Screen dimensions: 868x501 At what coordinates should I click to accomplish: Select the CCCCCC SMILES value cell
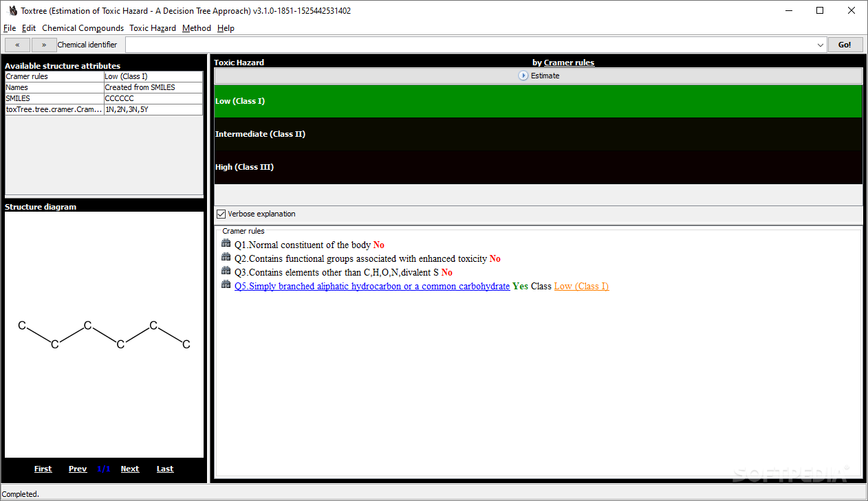tap(153, 98)
